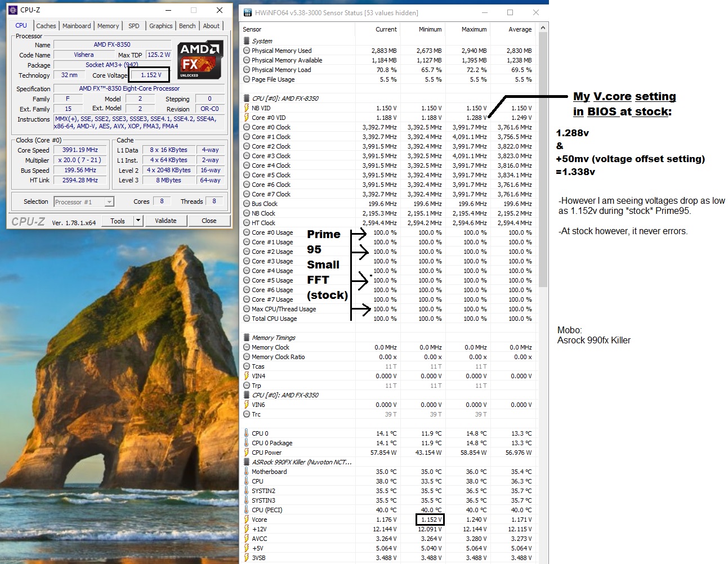Open the Tools dropdown arrow in CPU-Z

pos(138,221)
